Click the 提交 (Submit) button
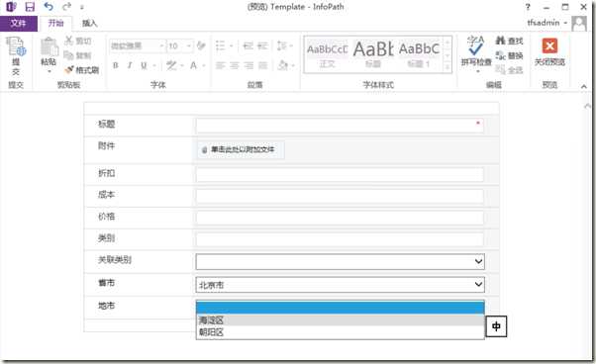 tap(16, 56)
